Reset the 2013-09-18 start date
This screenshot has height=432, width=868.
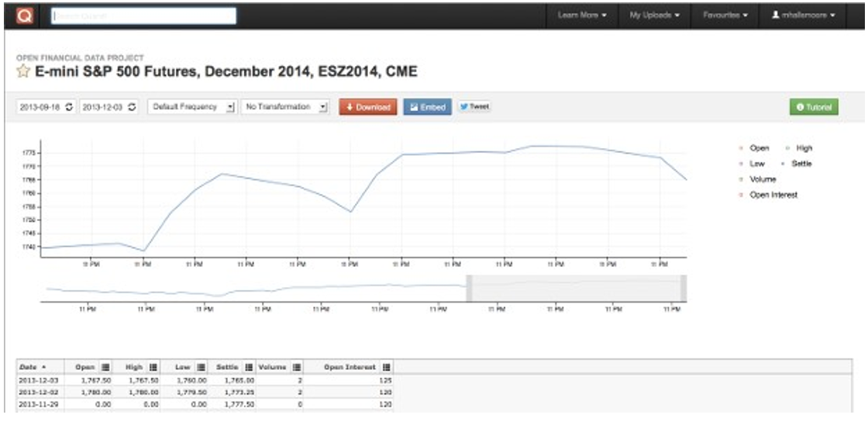(x=69, y=107)
